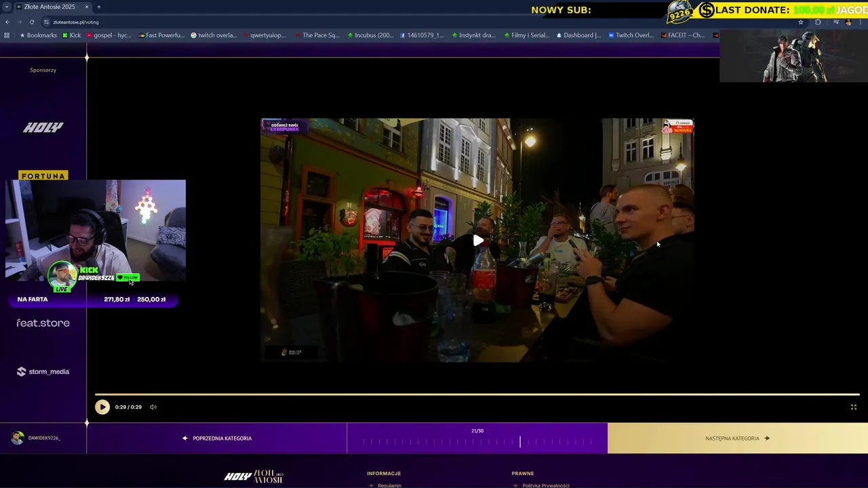Viewport: 868px width, 488px height.
Task: Reload the page with the refresh icon
Action: (31, 22)
